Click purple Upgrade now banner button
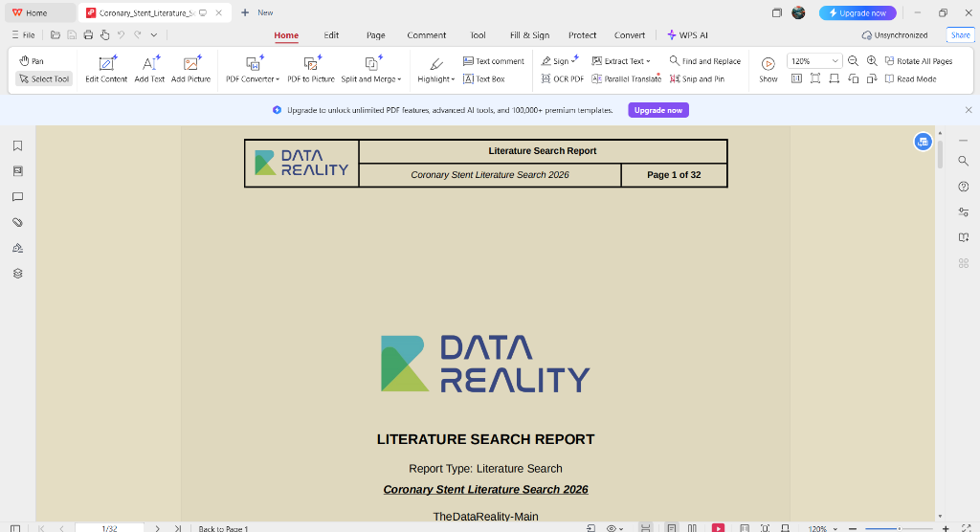Viewport: 980px width, 532px height. pos(658,110)
